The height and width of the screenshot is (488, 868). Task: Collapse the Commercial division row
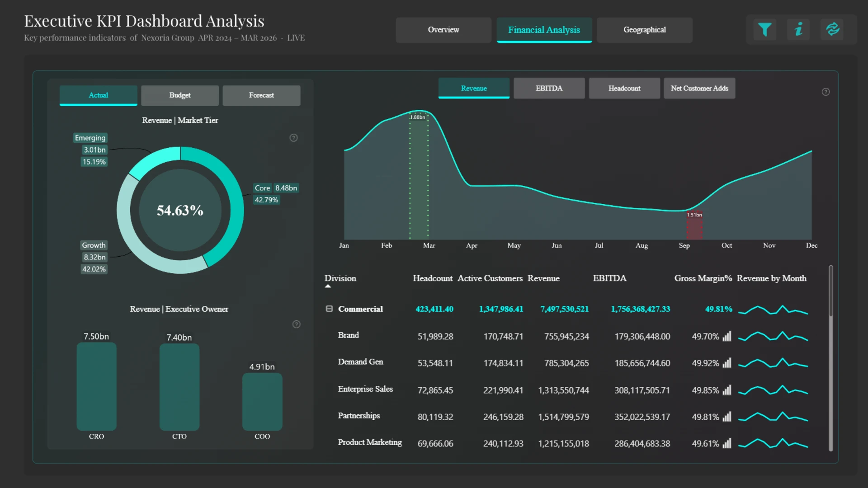(329, 309)
